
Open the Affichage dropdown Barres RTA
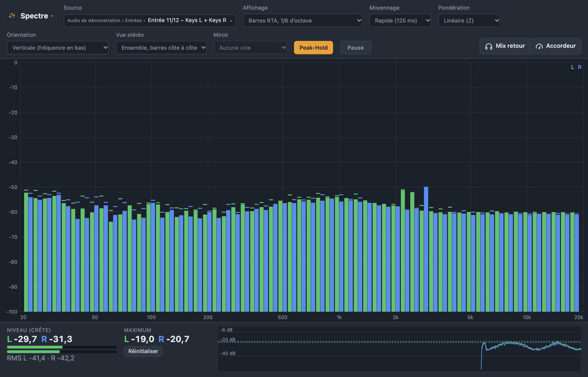click(x=302, y=21)
